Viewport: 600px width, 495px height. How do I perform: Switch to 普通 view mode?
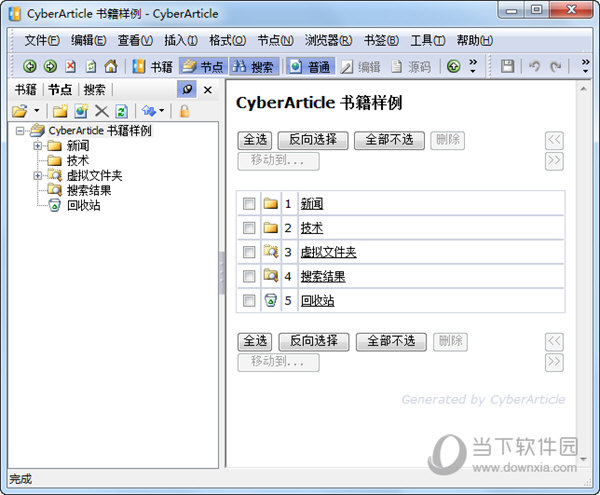pyautogui.click(x=311, y=67)
